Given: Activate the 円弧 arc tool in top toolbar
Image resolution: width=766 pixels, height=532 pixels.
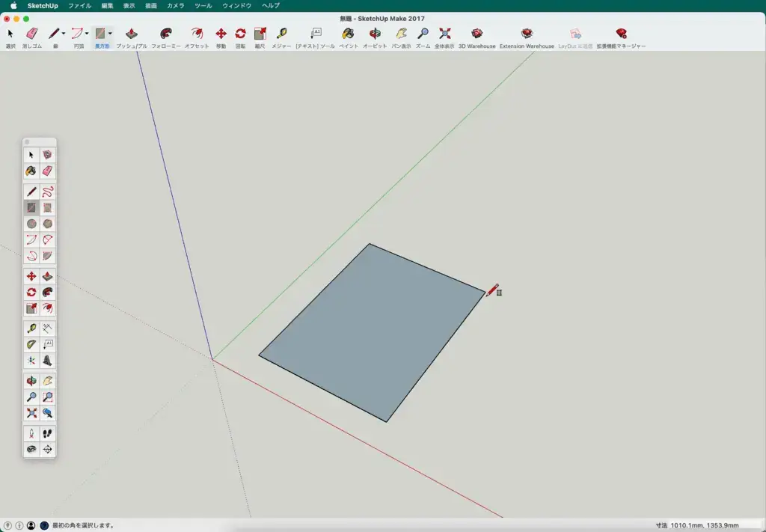Looking at the screenshot, I should coord(77,34).
